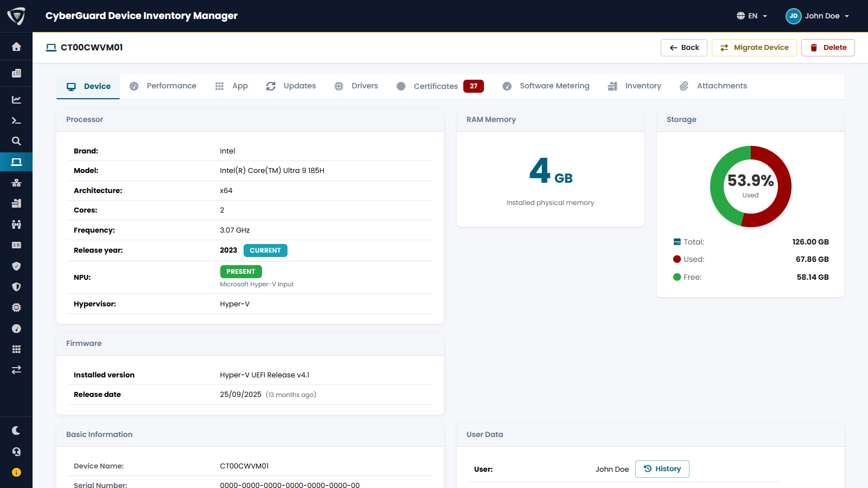Click the Back button

coord(684,48)
